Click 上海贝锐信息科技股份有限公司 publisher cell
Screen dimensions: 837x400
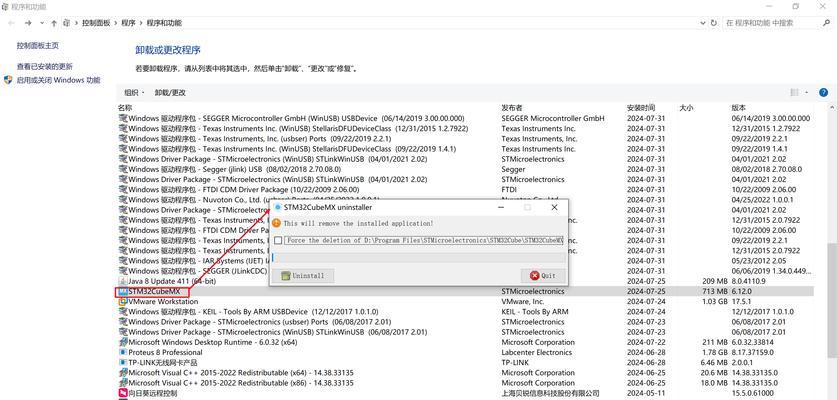pos(550,394)
